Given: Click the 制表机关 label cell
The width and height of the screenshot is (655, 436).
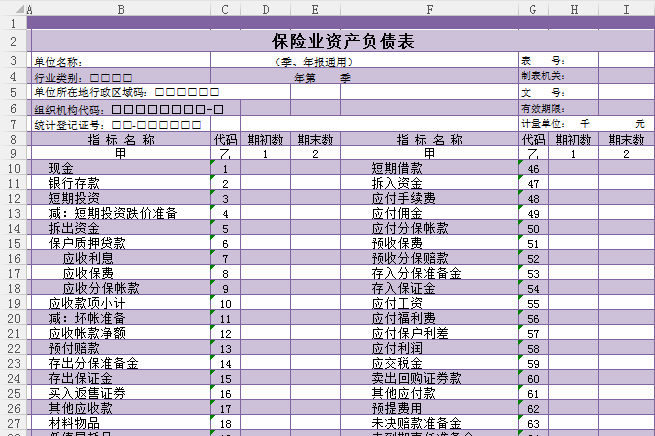Looking at the screenshot, I should pos(542,76).
